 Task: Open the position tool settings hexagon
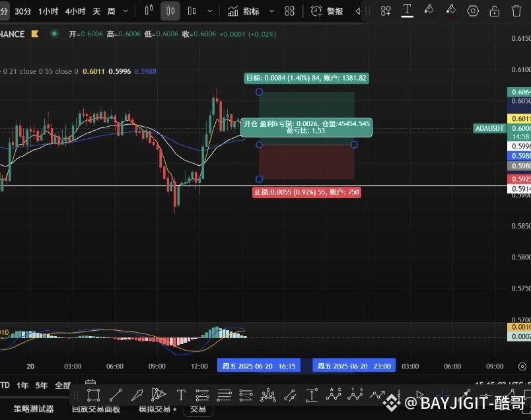point(473,11)
